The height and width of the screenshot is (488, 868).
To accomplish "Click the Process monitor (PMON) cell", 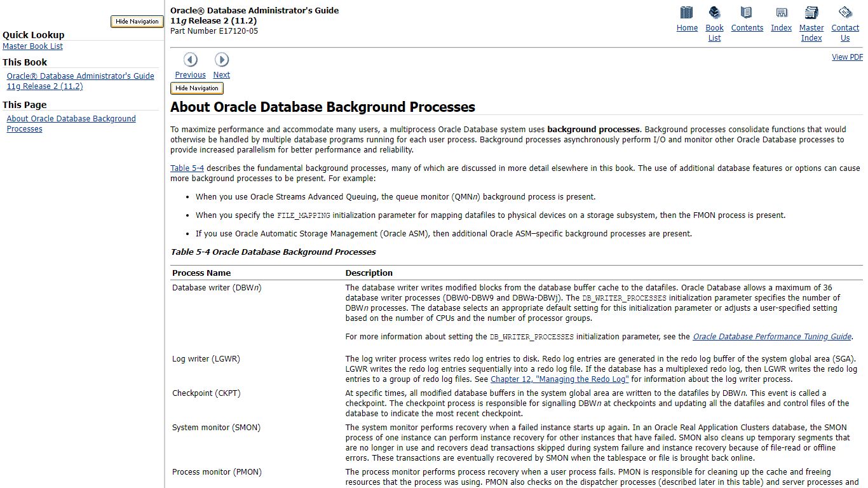I will [217, 472].
